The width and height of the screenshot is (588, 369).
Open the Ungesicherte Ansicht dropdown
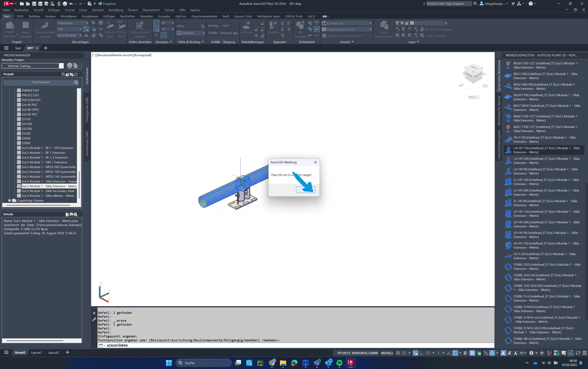346,30
